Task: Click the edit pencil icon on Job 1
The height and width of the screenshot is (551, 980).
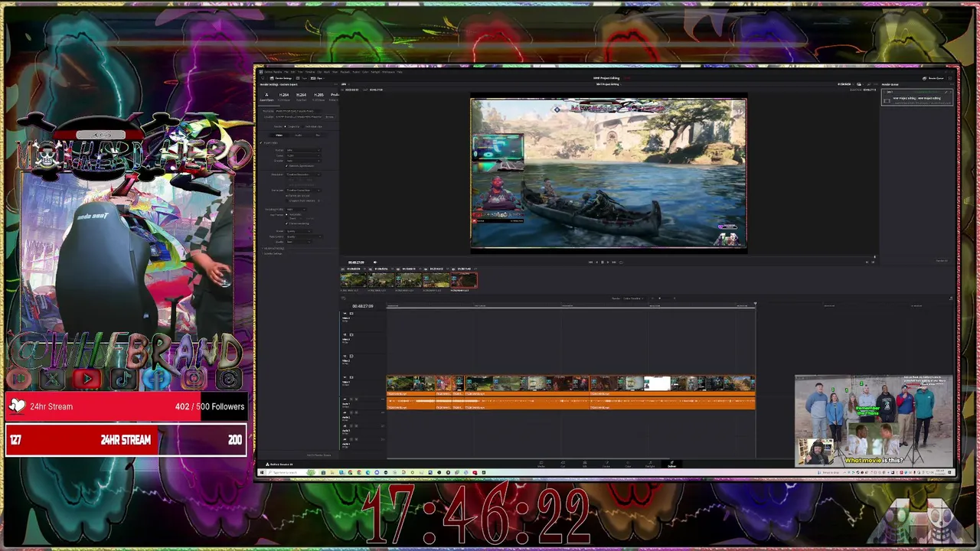Action: 946,92
